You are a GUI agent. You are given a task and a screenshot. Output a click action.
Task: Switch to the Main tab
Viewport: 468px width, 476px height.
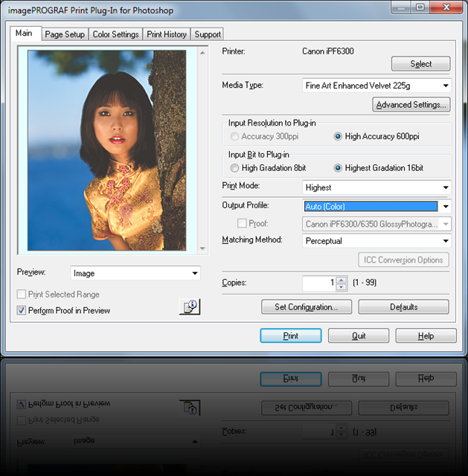(x=24, y=33)
